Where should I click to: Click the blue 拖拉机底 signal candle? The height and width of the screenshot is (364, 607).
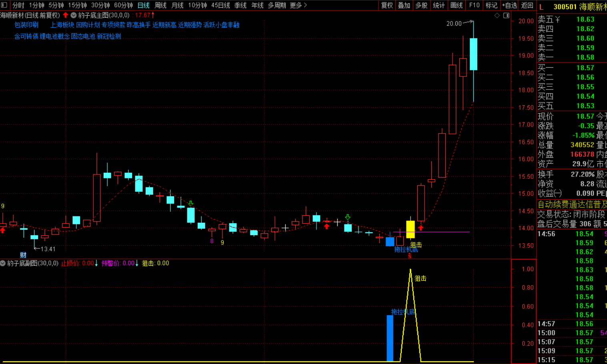pos(390,242)
